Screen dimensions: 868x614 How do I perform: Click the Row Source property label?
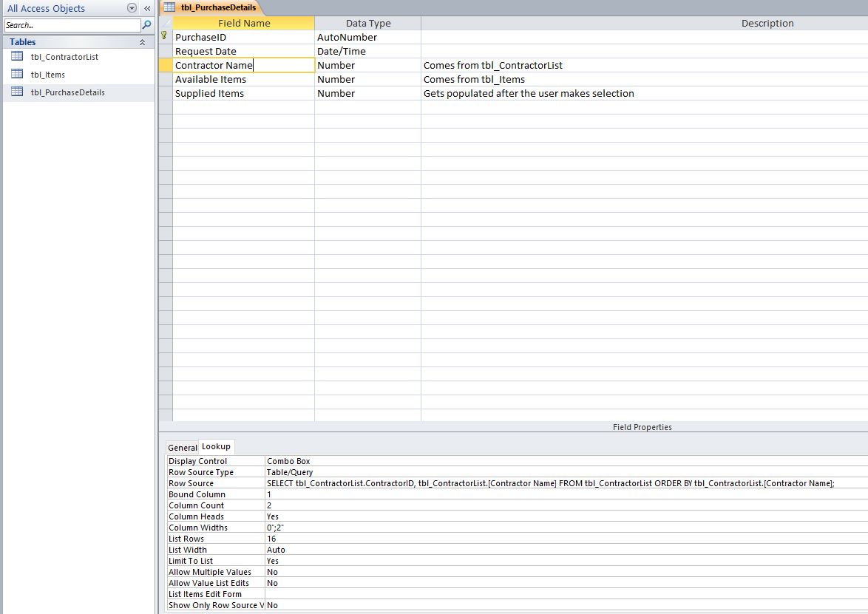coord(191,483)
